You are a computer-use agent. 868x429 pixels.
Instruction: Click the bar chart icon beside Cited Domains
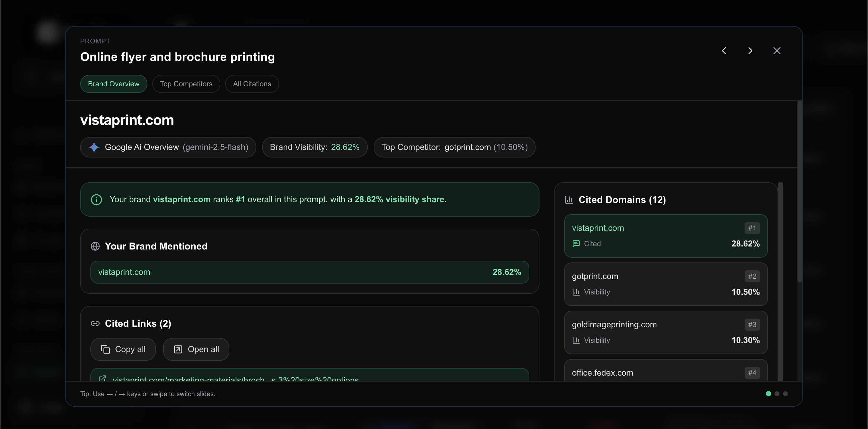[569, 200]
